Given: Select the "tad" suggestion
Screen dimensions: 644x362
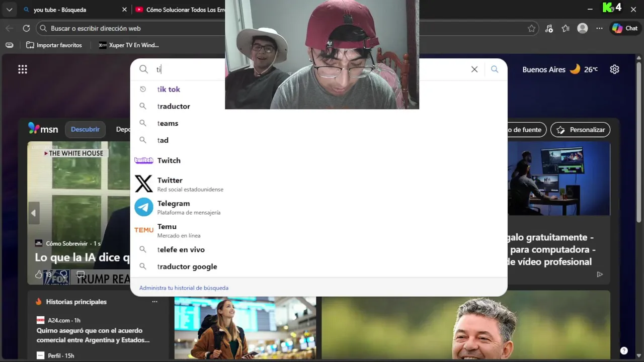Looking at the screenshot, I should [x=318, y=140].
